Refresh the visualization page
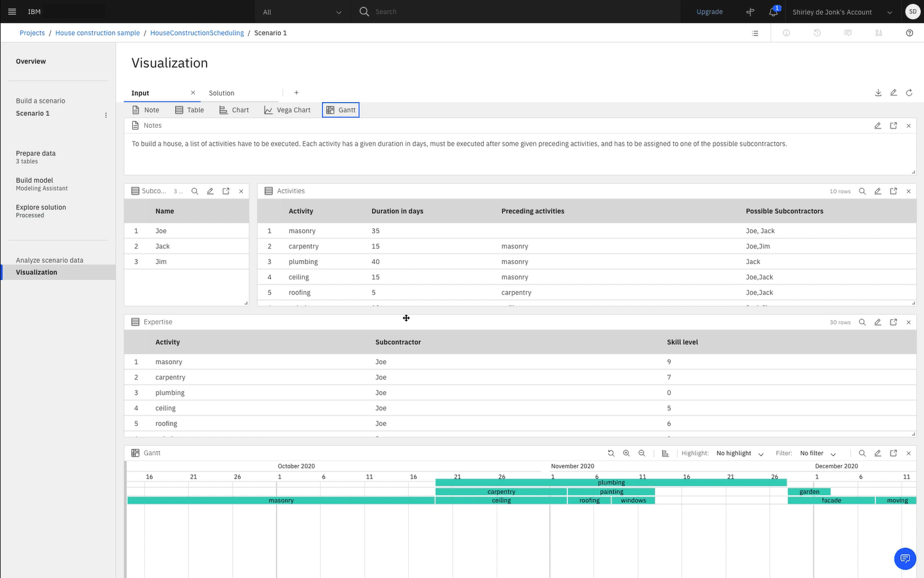 (909, 92)
